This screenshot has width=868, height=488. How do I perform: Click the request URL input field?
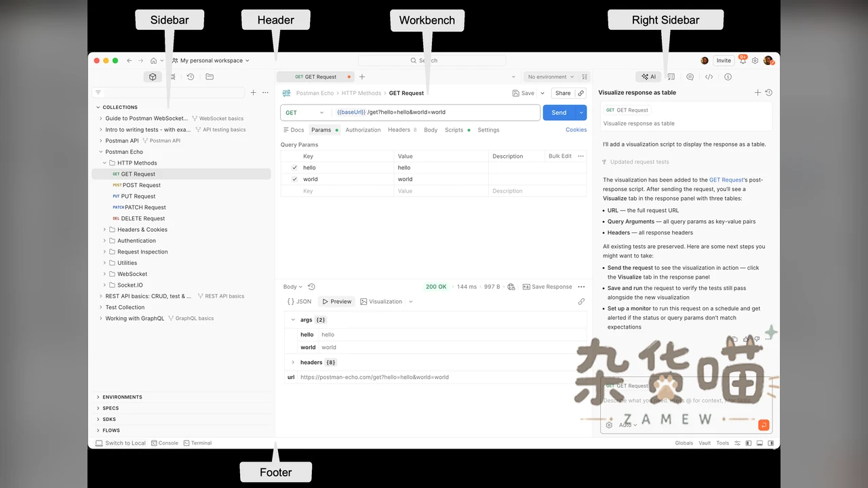pyautogui.click(x=436, y=113)
